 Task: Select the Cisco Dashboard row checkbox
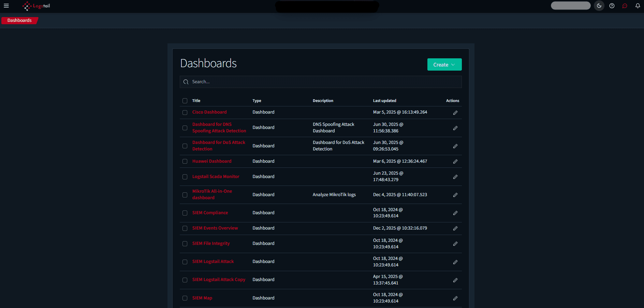pyautogui.click(x=185, y=112)
